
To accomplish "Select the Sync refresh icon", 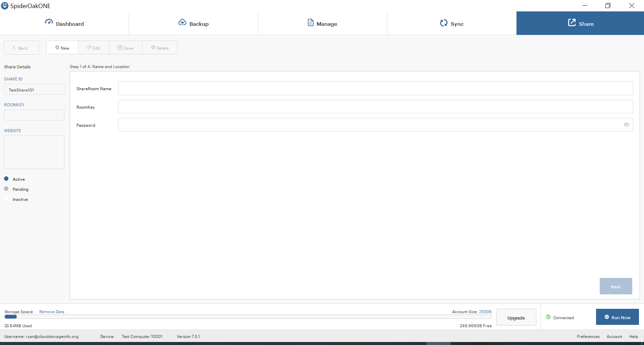I will click(x=443, y=23).
